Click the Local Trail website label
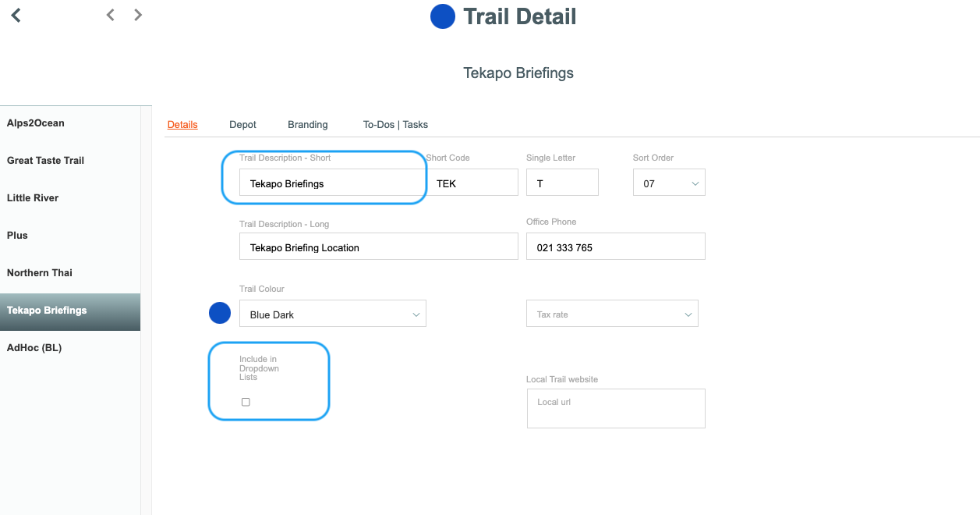Screen dimensions: 980x515 [562, 379]
